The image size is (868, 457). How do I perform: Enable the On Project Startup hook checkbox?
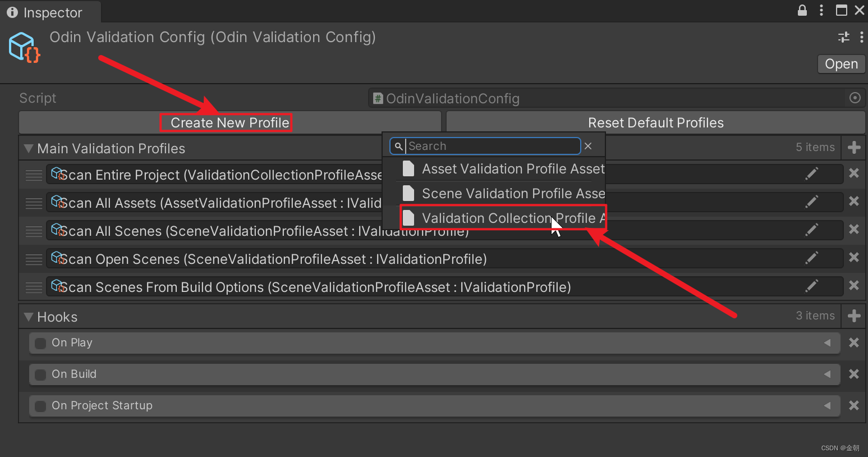pyautogui.click(x=40, y=406)
